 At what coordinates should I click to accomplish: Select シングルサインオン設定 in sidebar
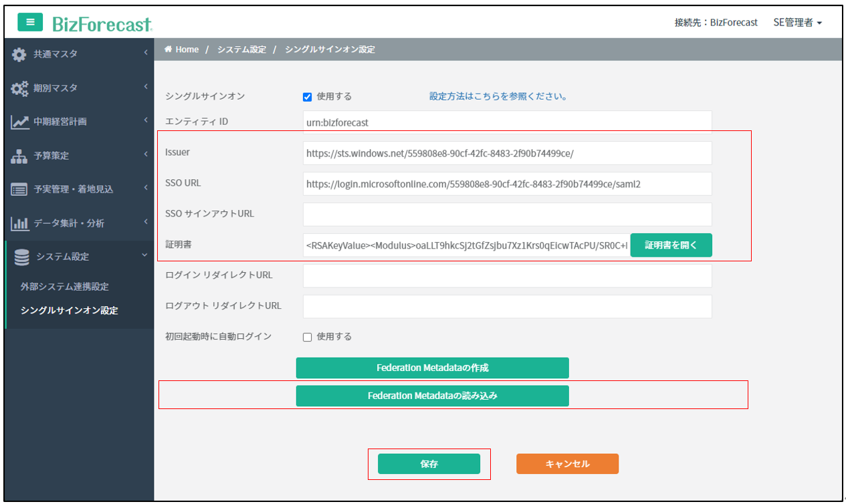click(x=69, y=311)
